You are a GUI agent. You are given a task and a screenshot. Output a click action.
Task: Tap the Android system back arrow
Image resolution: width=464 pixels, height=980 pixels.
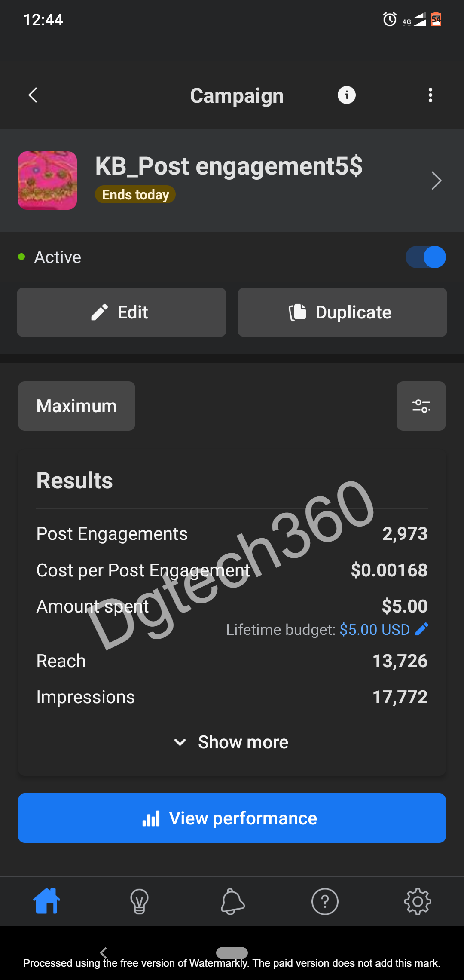(103, 952)
